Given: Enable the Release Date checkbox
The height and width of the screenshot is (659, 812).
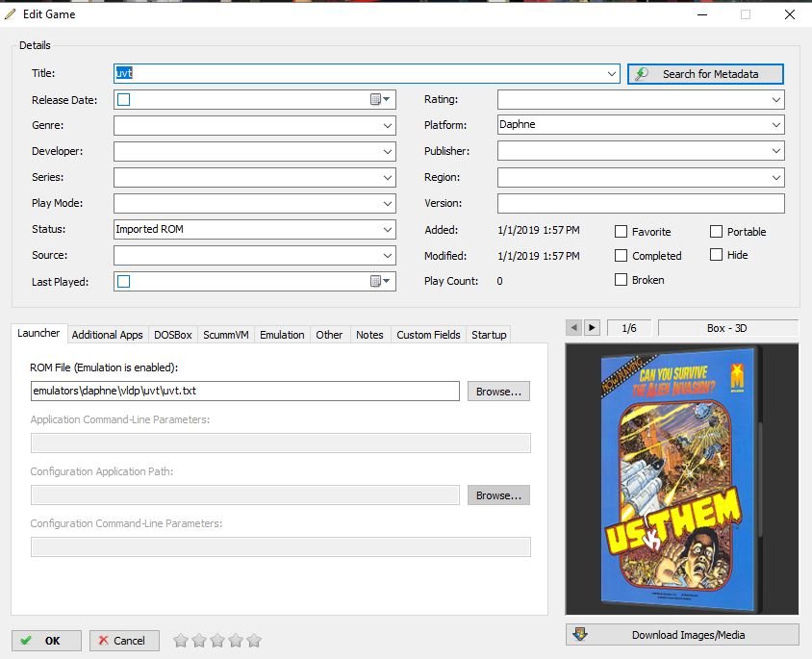Looking at the screenshot, I should coord(124,99).
